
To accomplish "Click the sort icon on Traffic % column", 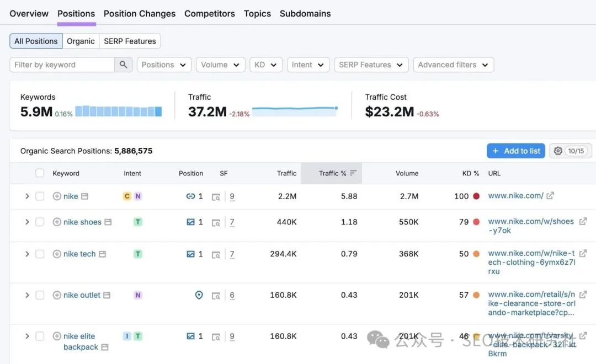I will coord(353,173).
